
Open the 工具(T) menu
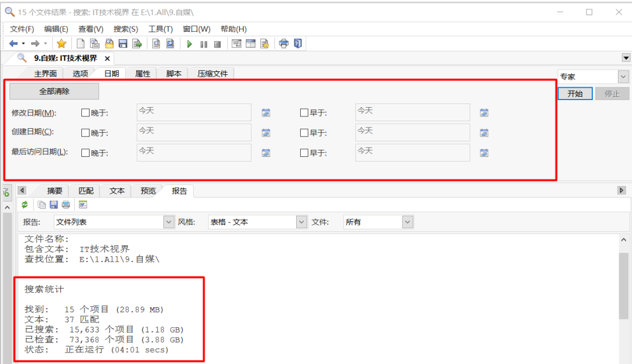(160, 29)
